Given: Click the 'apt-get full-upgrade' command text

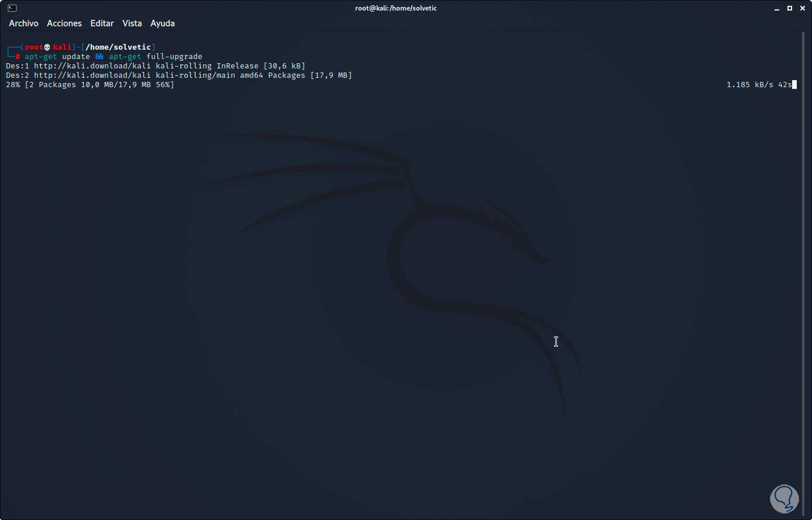Looking at the screenshot, I should (156, 57).
